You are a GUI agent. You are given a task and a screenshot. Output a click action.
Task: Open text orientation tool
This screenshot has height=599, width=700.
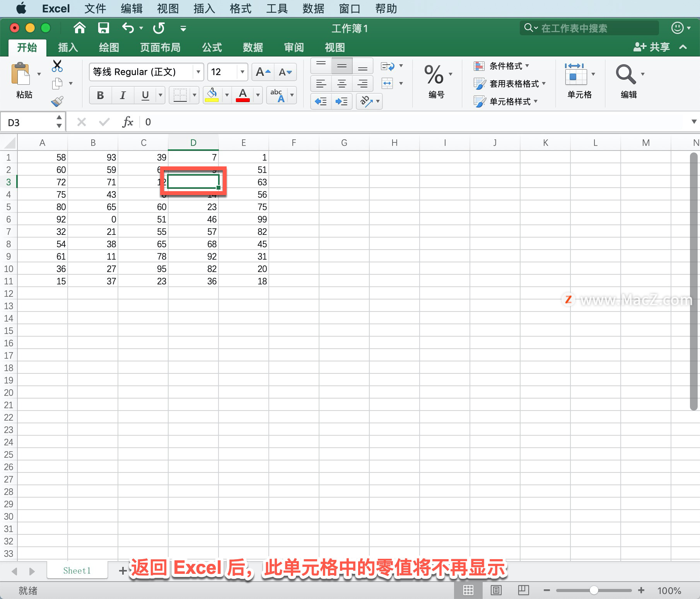click(x=366, y=101)
